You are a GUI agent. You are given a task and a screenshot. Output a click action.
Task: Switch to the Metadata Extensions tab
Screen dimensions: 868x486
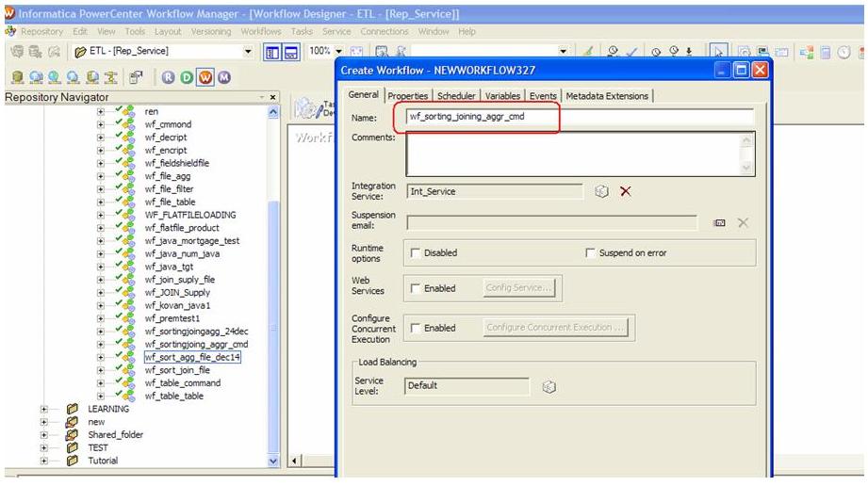pyautogui.click(x=607, y=96)
